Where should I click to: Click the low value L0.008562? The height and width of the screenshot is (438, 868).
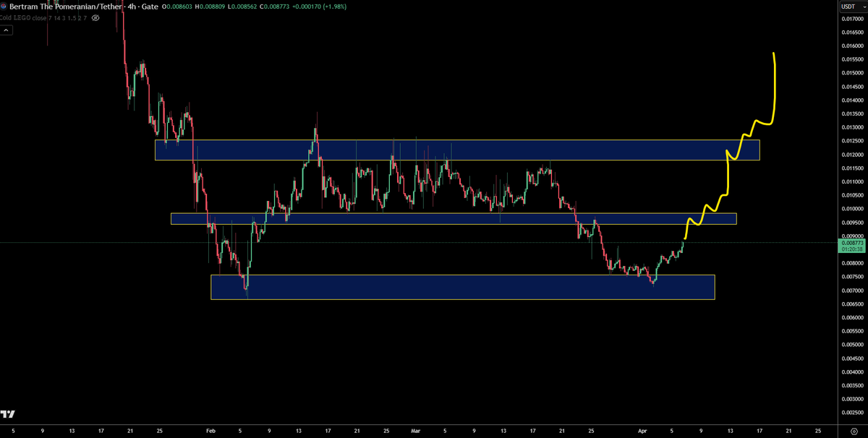point(244,6)
